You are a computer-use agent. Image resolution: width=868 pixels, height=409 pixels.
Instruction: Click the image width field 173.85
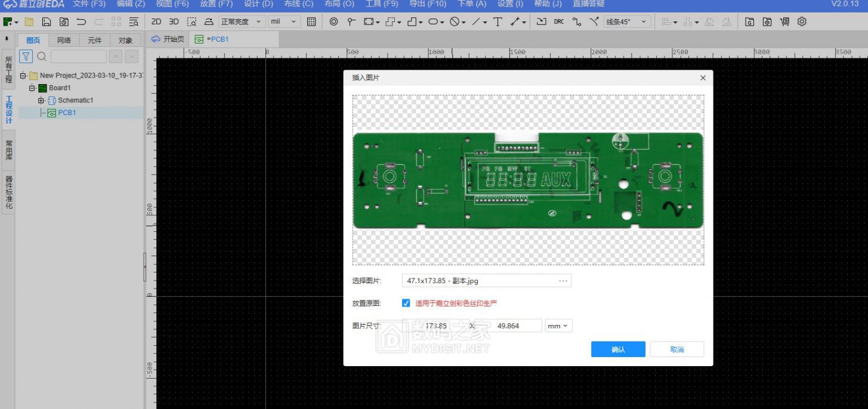(436, 326)
